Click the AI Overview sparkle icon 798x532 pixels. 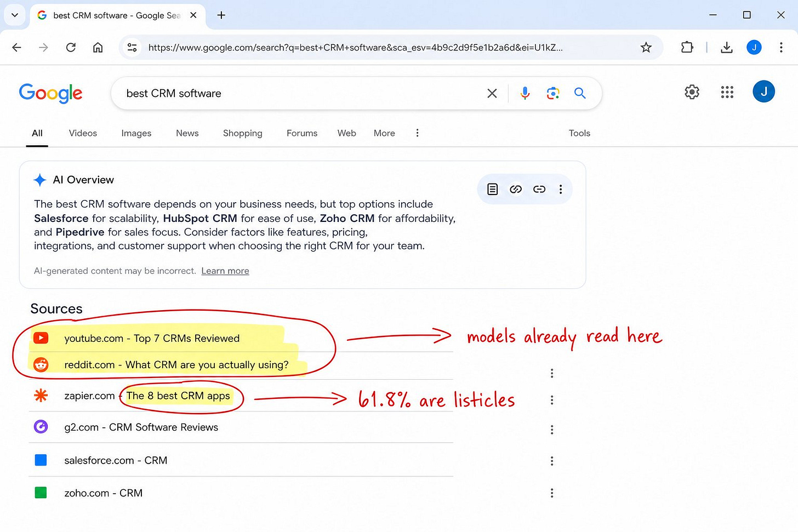[40, 180]
